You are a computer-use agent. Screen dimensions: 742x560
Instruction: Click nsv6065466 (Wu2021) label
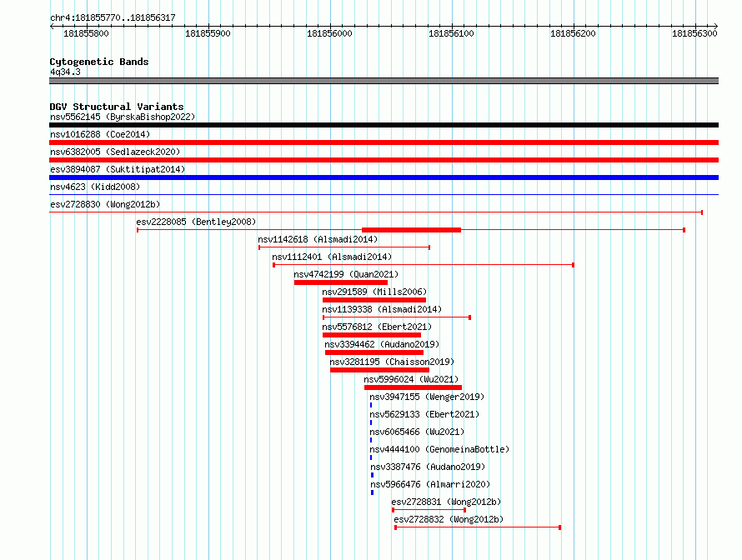pos(417,432)
